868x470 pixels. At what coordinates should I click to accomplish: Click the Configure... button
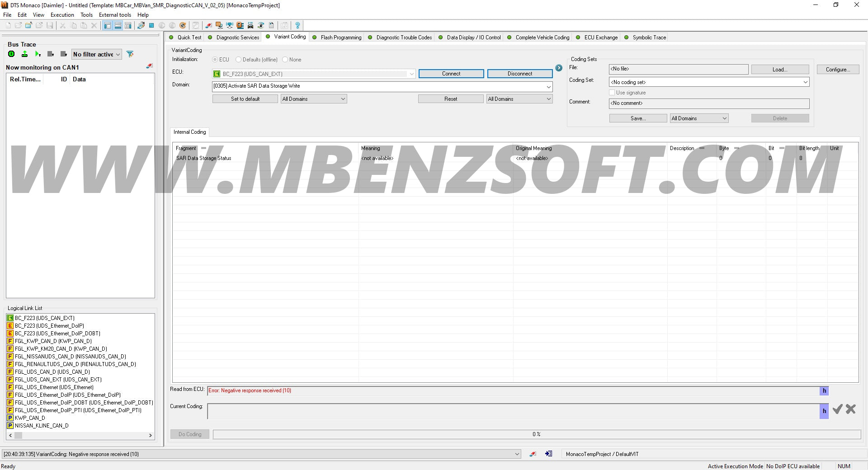coord(838,70)
